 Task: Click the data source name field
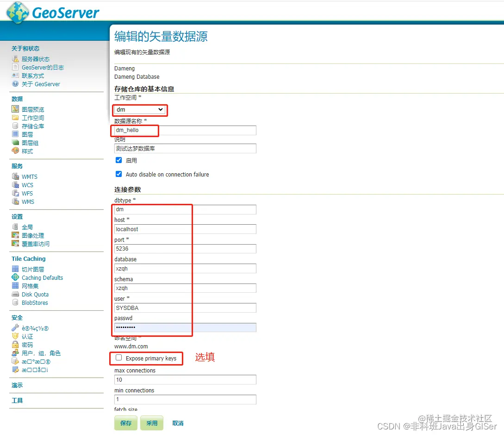tap(185, 130)
